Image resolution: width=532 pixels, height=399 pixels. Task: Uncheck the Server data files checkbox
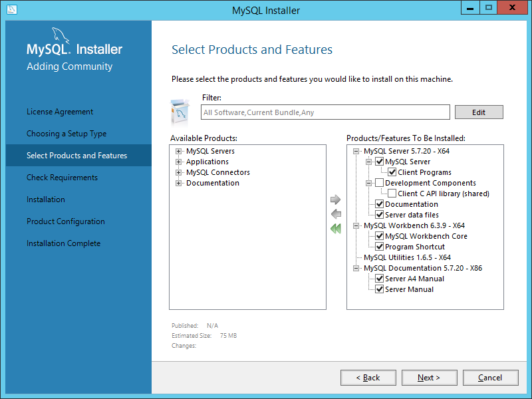(x=379, y=215)
